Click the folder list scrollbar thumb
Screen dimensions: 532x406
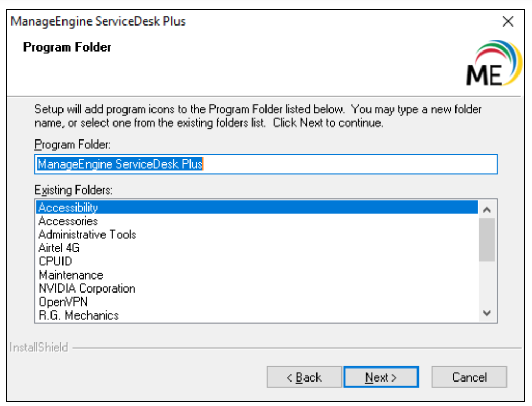pos(487,239)
